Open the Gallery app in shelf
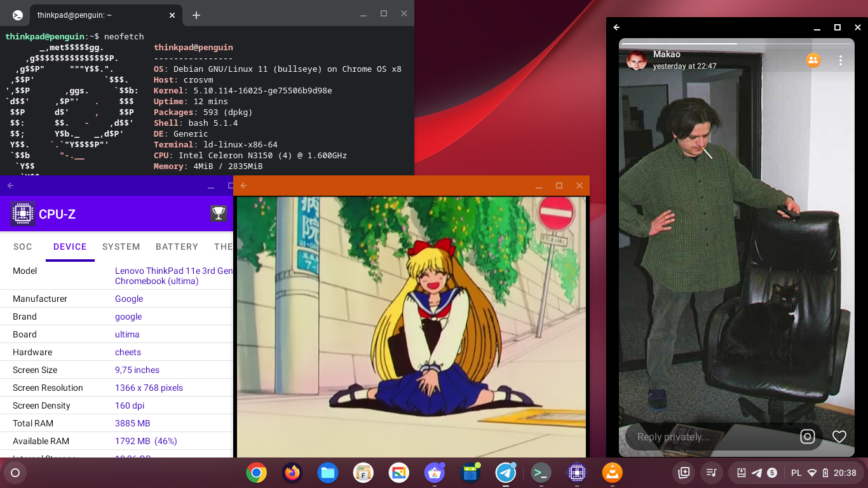This screenshot has height=488, width=868. click(x=399, y=473)
